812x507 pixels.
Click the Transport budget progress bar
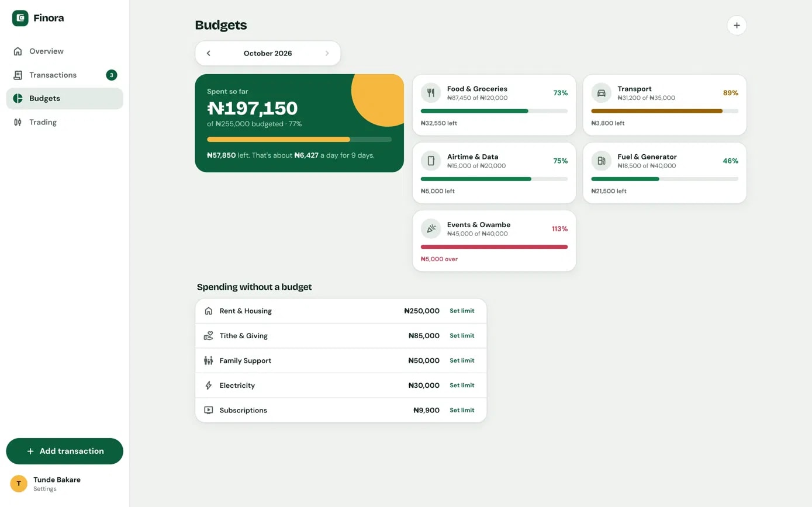pyautogui.click(x=665, y=111)
